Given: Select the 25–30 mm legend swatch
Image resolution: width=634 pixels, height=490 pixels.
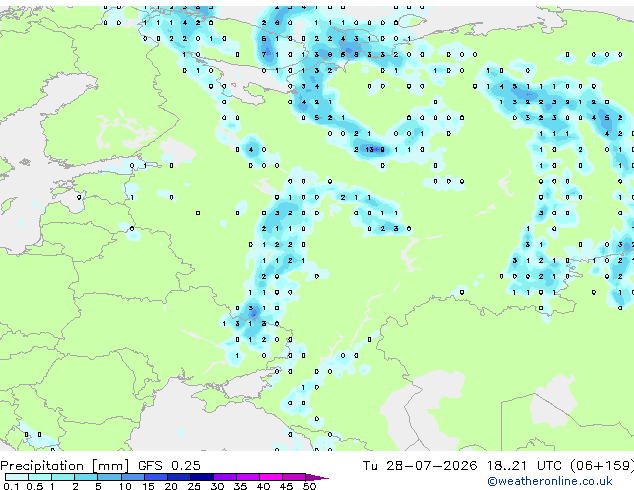Looking at the screenshot, I should [x=202, y=477].
